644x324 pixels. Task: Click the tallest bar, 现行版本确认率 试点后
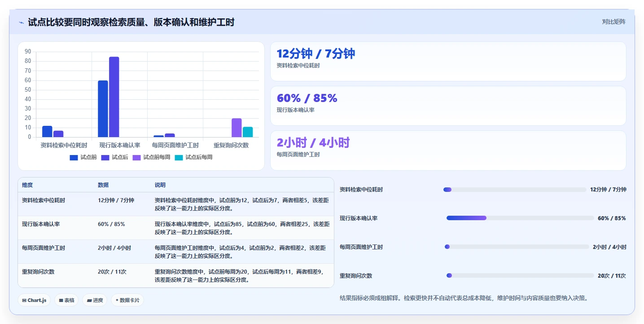(x=114, y=97)
